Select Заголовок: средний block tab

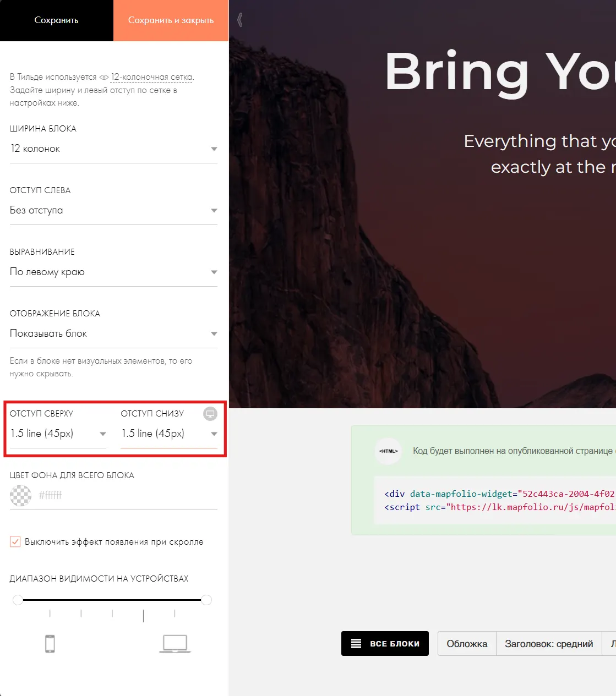coord(549,644)
